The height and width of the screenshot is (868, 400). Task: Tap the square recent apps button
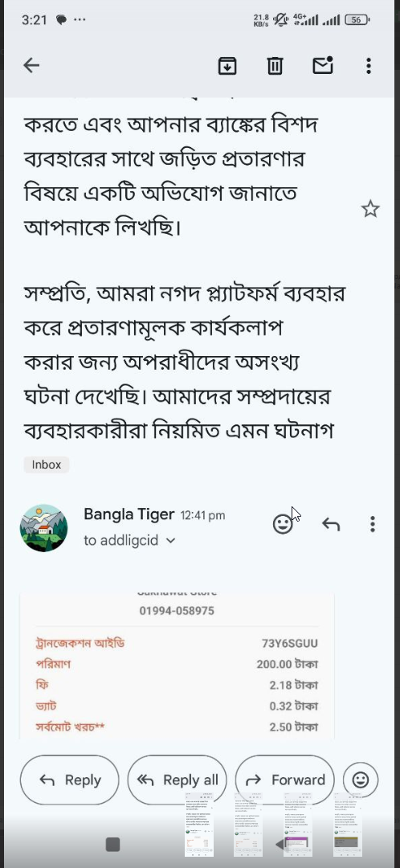[113, 844]
